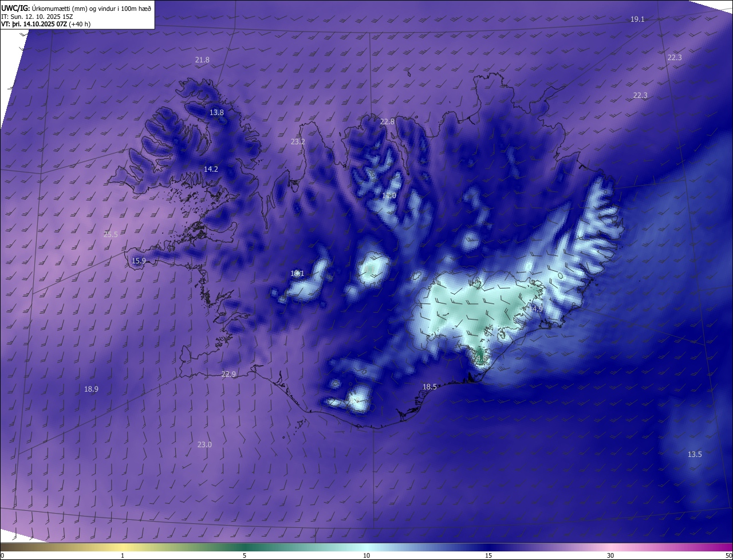Click the 0 label on the color scale
Image resolution: width=733 pixels, height=560 pixels.
(2, 555)
